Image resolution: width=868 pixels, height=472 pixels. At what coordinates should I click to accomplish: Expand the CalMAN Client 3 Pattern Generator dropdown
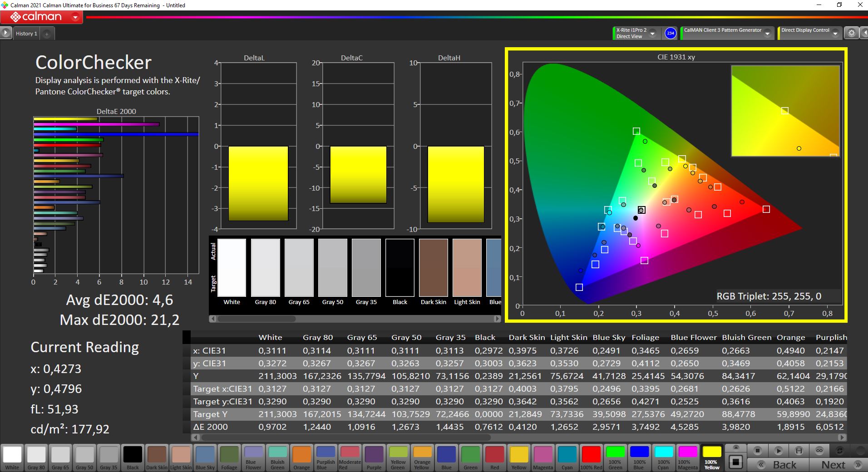767,34
